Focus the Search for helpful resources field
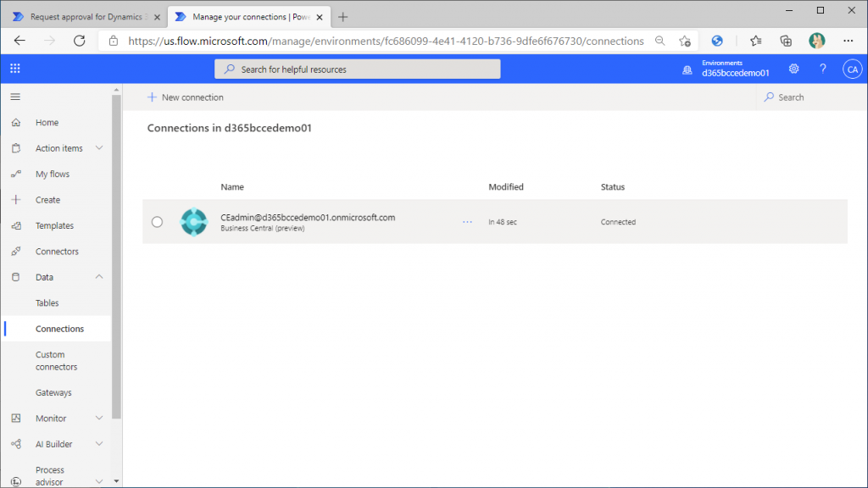This screenshot has height=488, width=868. (358, 69)
